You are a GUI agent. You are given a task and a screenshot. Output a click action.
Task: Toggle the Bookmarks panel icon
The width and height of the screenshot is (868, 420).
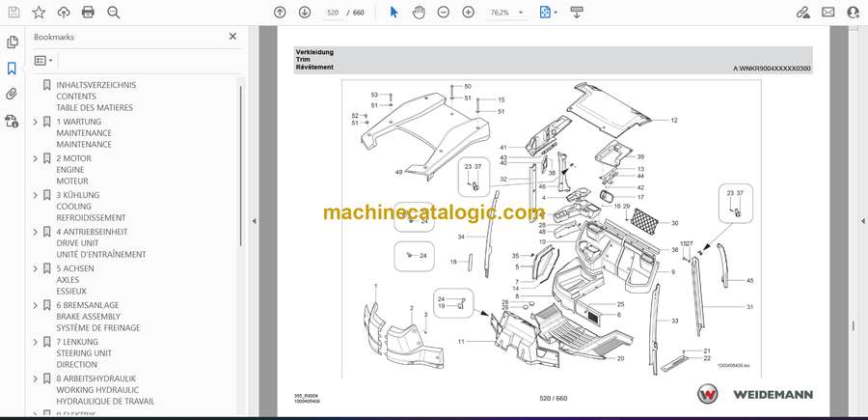tap(12, 69)
